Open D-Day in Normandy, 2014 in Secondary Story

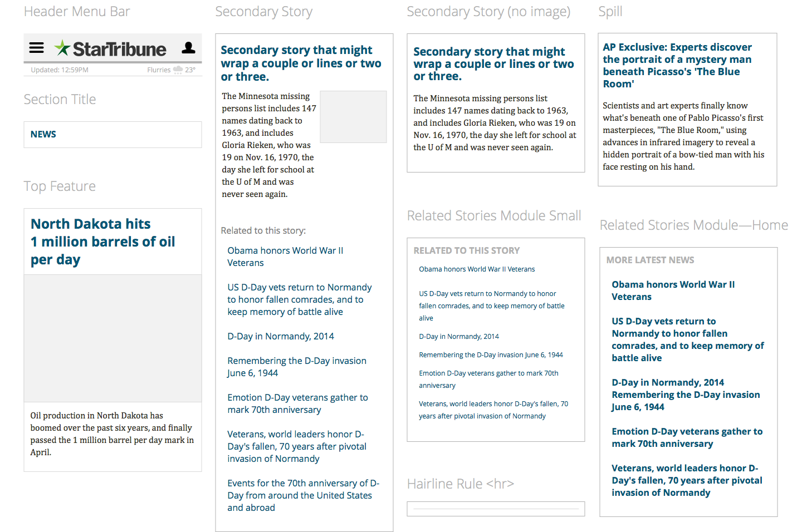tap(281, 336)
